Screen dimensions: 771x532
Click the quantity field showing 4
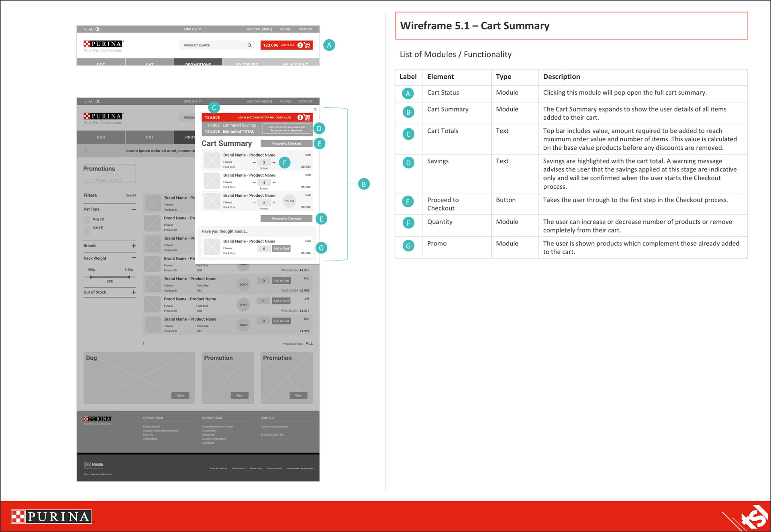264,183
